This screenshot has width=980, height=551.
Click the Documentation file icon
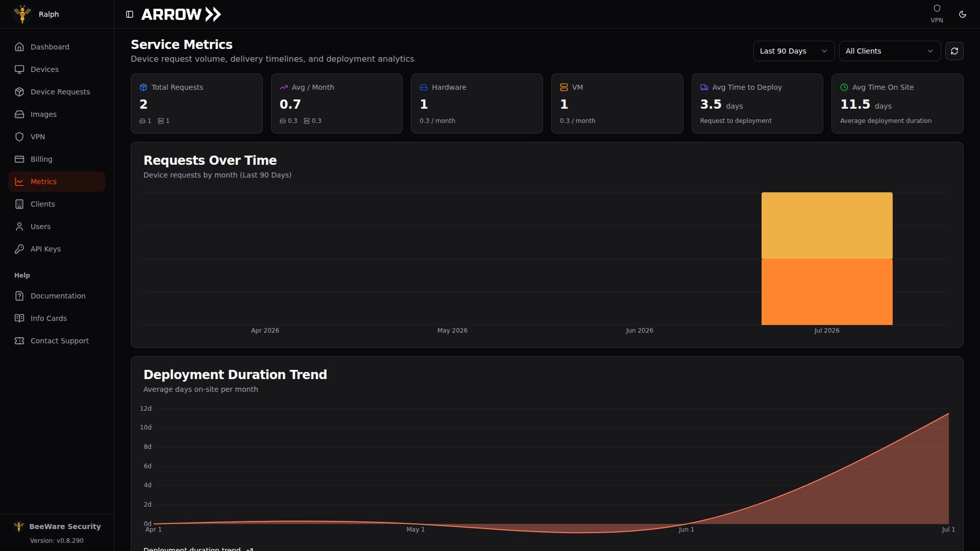pyautogui.click(x=19, y=296)
